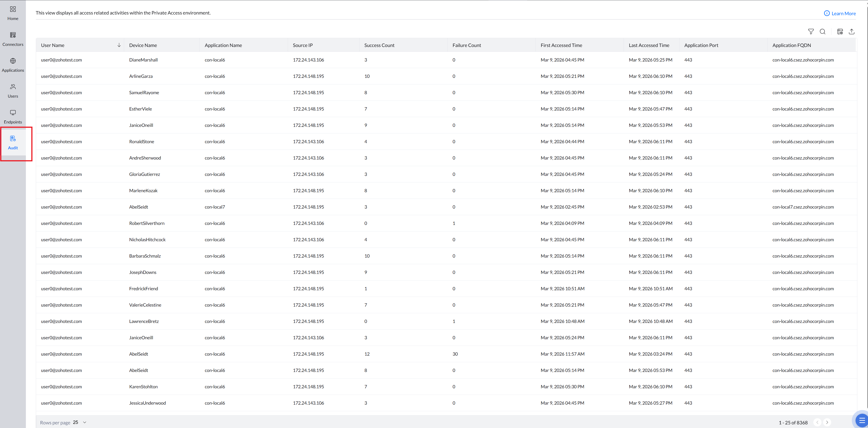Sort by Failure Count column header
868x428 pixels.
coord(466,45)
